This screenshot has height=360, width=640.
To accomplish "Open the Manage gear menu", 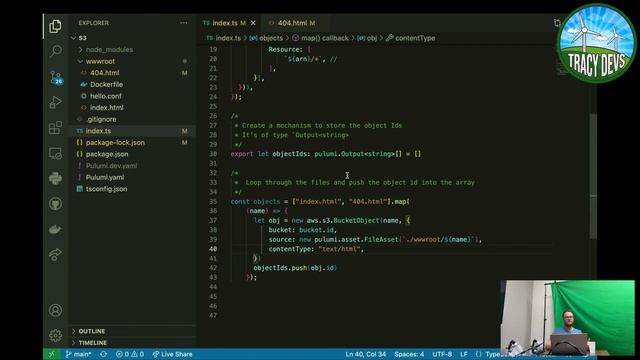I will click(x=56, y=336).
